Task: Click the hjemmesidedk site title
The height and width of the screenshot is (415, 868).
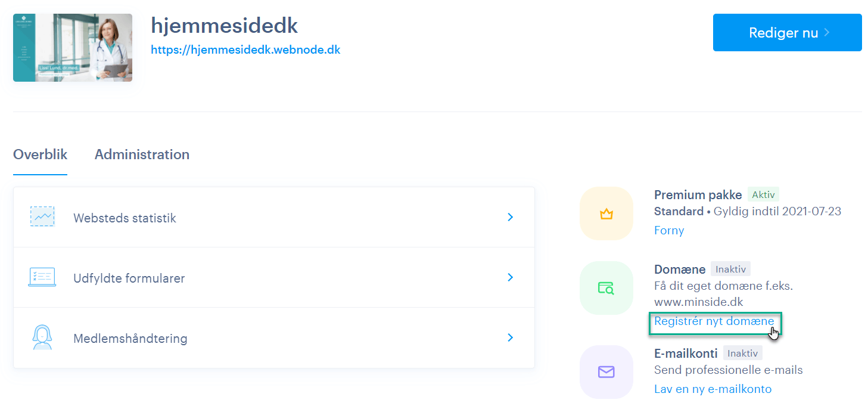Action: [224, 25]
